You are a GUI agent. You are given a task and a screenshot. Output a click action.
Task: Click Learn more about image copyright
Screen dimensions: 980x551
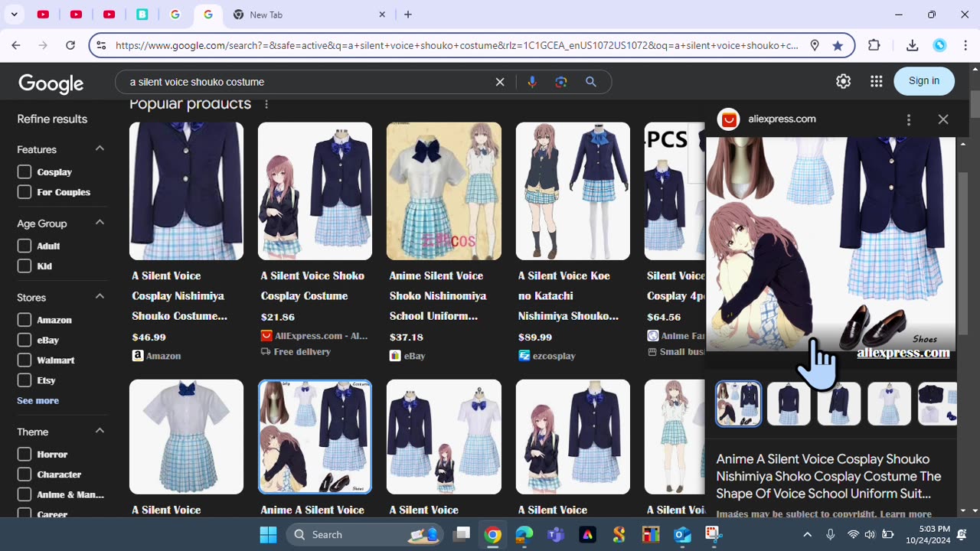pyautogui.click(x=906, y=514)
